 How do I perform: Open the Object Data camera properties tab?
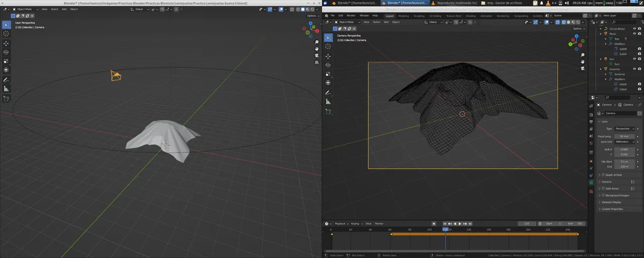[591, 182]
